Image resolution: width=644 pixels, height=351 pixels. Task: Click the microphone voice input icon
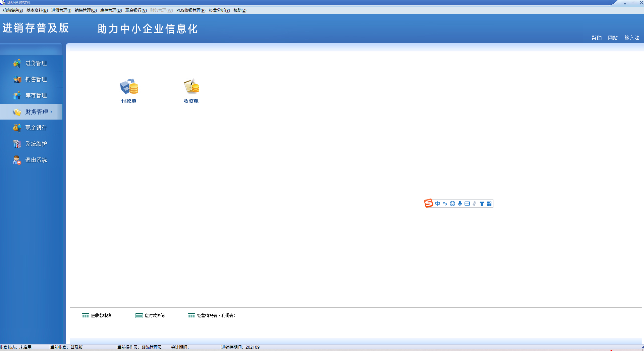[460, 204]
